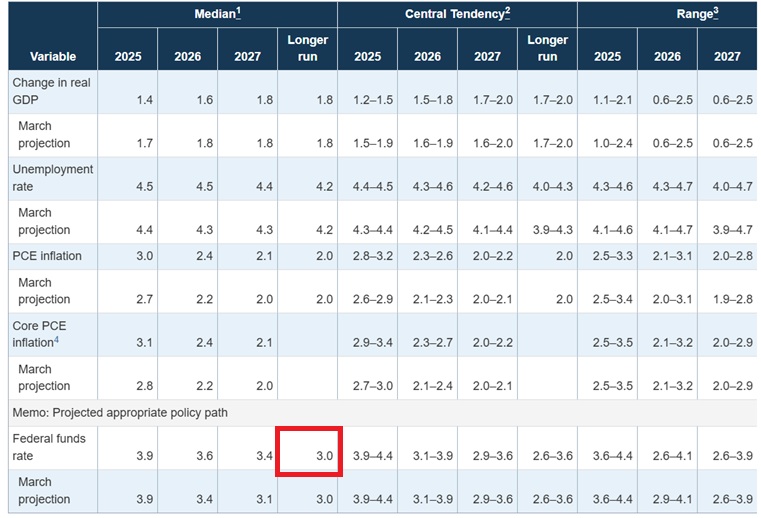Click GDP March projection range 1.0–2.4 cell
This screenshot has width=761, height=518.
[x=612, y=143]
